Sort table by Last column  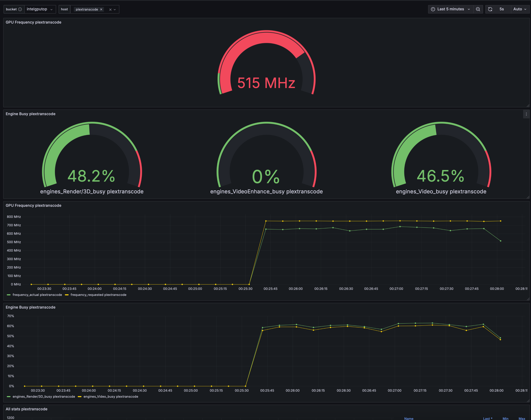coord(487,418)
